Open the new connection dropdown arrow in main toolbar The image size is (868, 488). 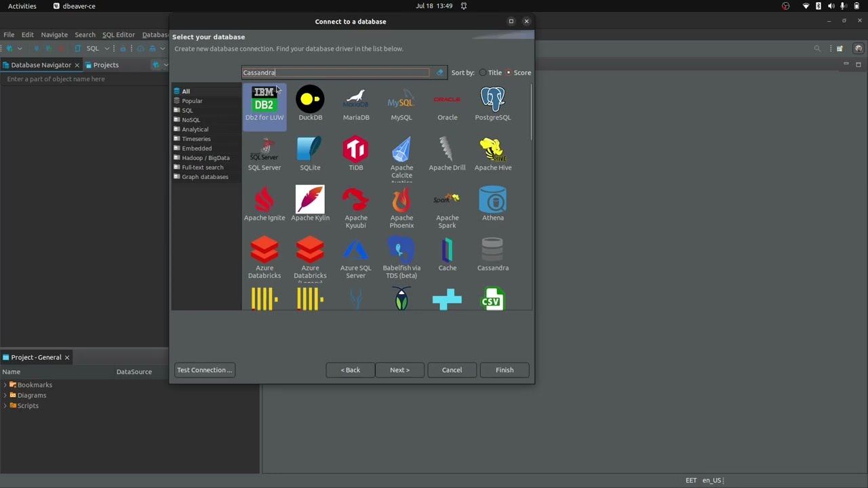(20, 49)
